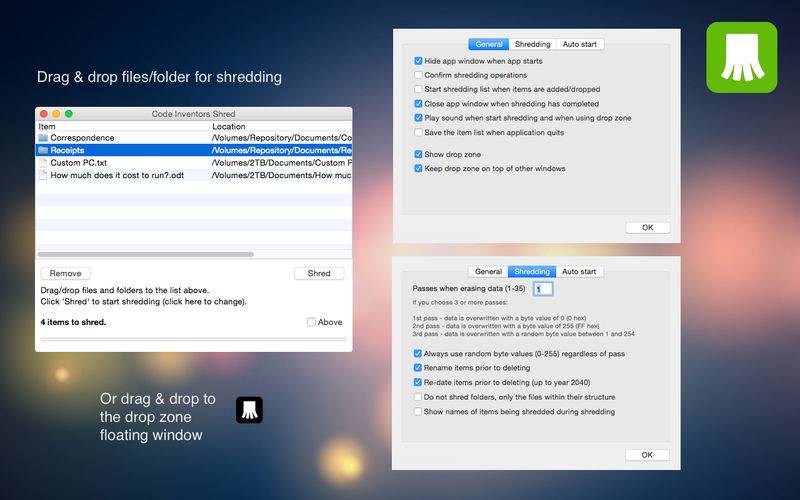Enable Confirm shredding operations checkbox
The width and height of the screenshot is (800, 500).
click(418, 75)
